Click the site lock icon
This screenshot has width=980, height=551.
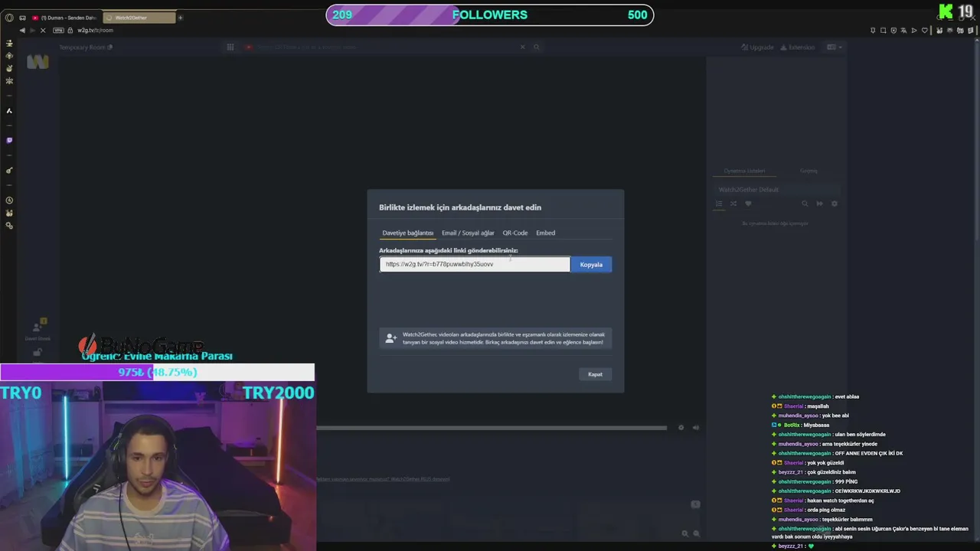pyautogui.click(x=70, y=31)
